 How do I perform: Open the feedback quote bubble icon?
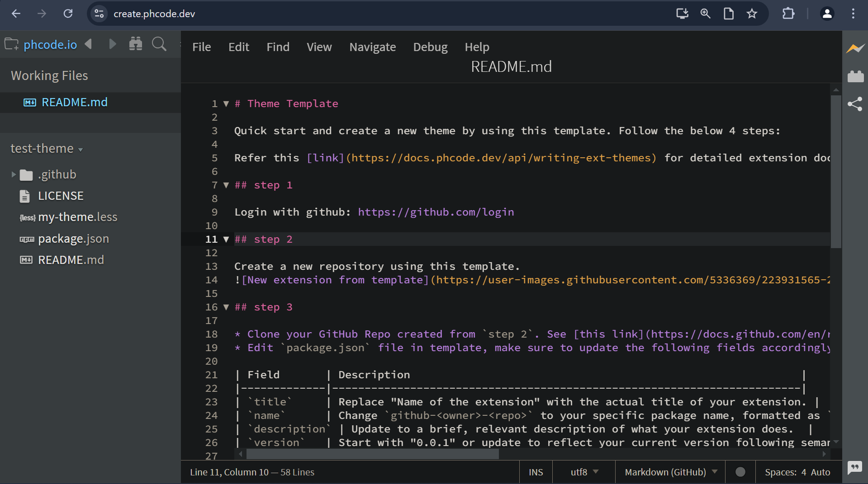pos(855,467)
